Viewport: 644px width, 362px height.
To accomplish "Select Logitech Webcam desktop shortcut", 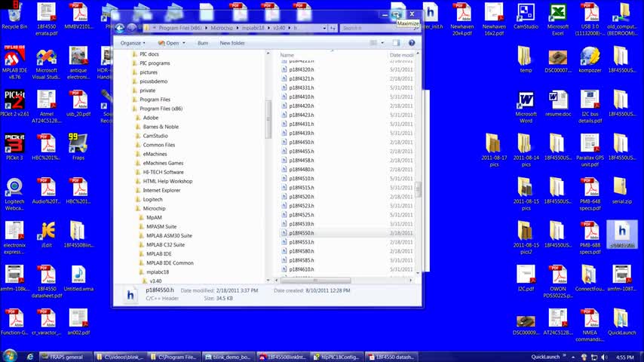I will 14,195.
